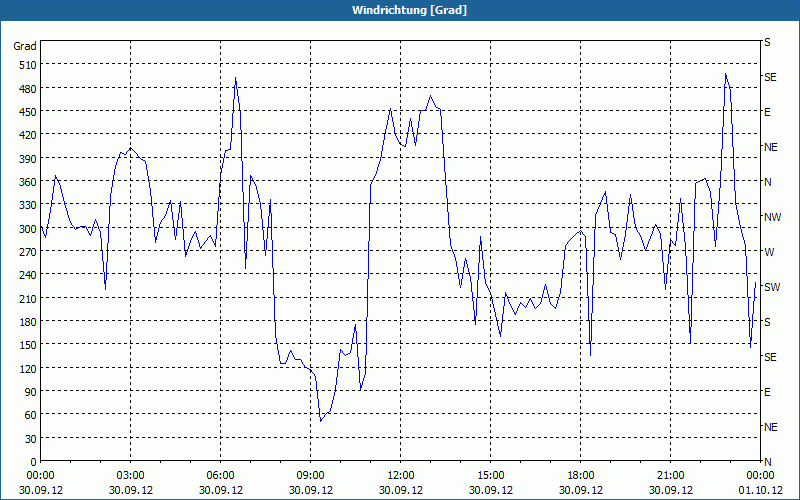Pick the 420 tick label on the degree axis
This screenshot has width=800, height=500.
28,135
